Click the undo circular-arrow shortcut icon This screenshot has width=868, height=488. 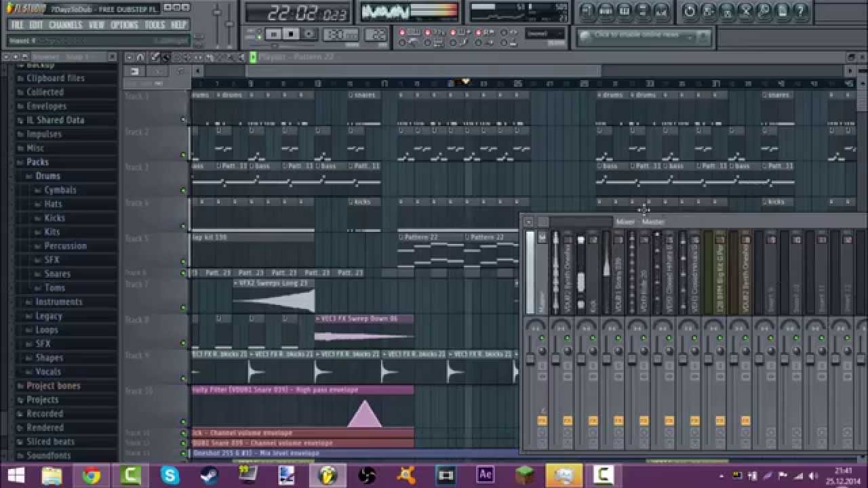tap(690, 12)
